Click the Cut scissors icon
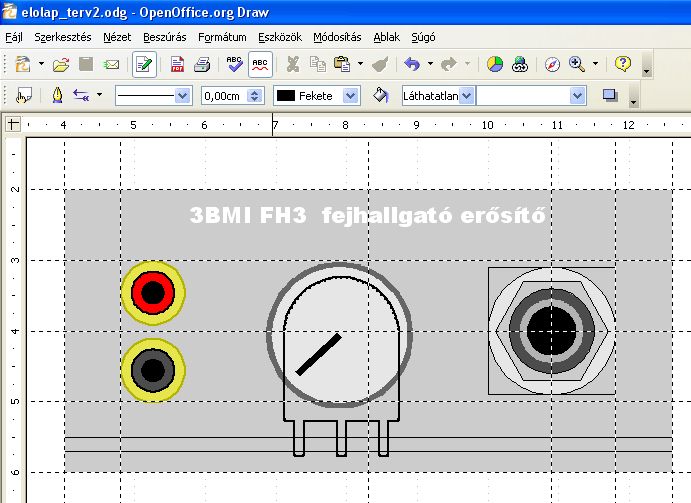 coord(293,64)
